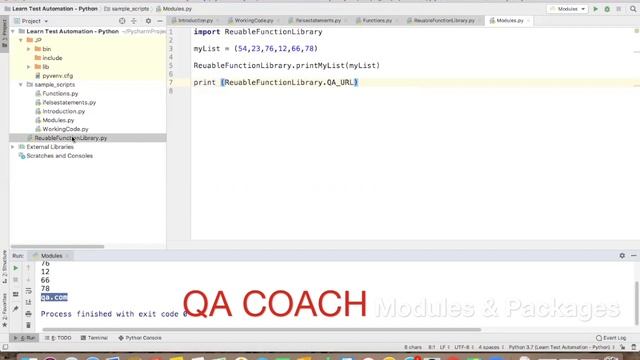Screen dimensions: 640x360
Task: Open the Python Console tool window
Action: pos(140,338)
